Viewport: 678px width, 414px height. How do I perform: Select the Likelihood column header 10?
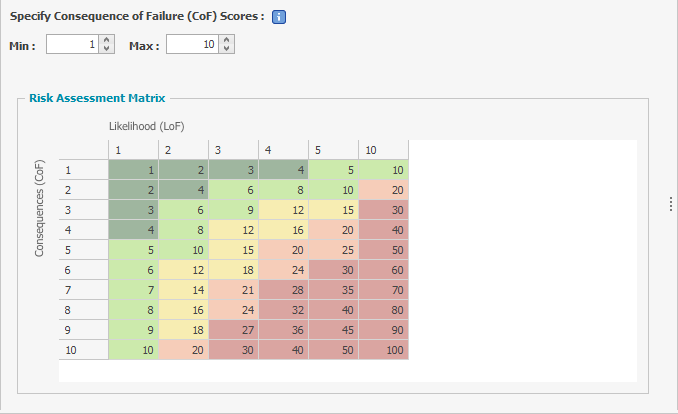pos(384,150)
